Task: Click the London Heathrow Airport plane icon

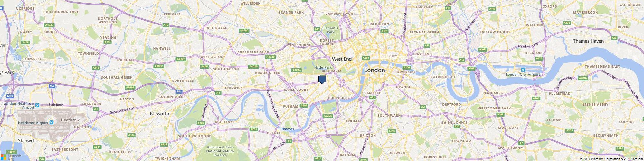Action: click(37, 105)
